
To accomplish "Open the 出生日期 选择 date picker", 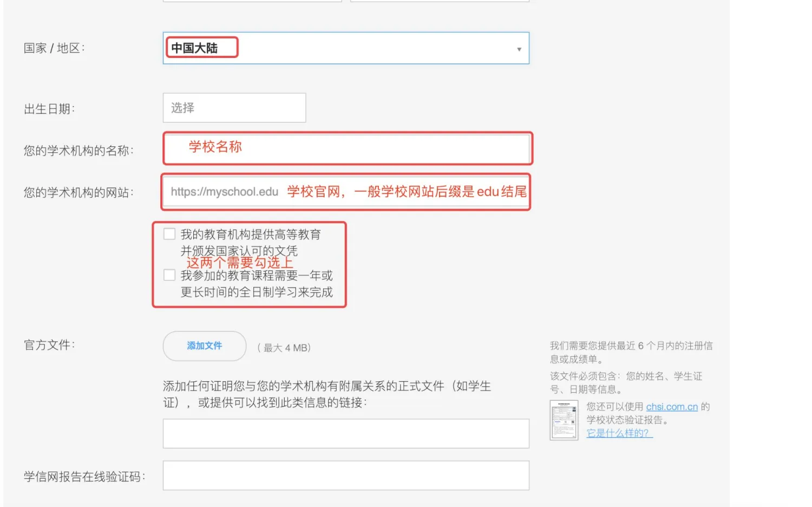I will pos(234,108).
